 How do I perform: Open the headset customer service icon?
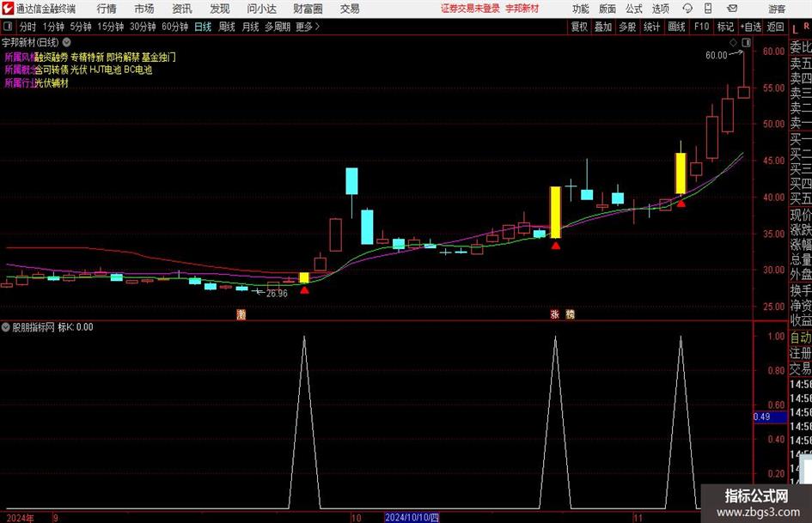click(687, 9)
